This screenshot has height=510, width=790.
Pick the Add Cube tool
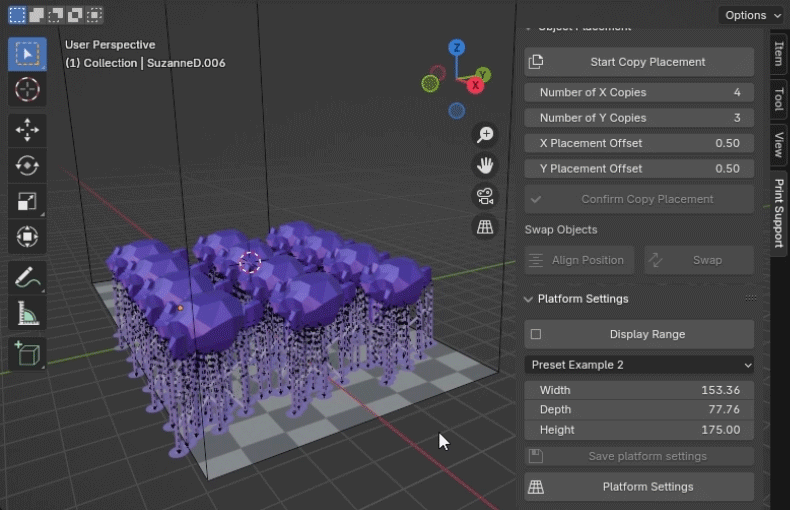(x=27, y=353)
